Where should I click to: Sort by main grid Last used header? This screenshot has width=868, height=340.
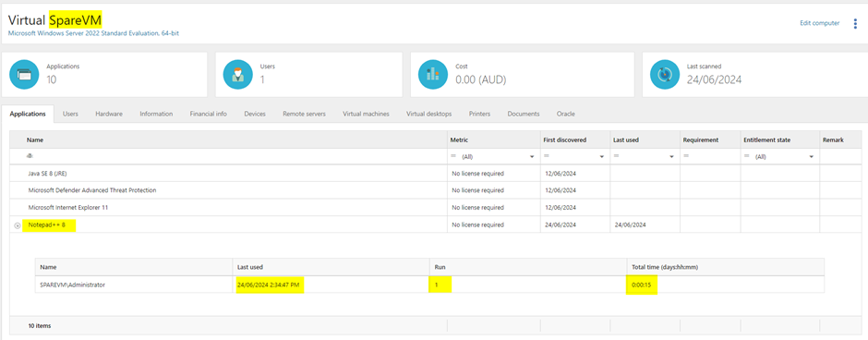(x=626, y=140)
